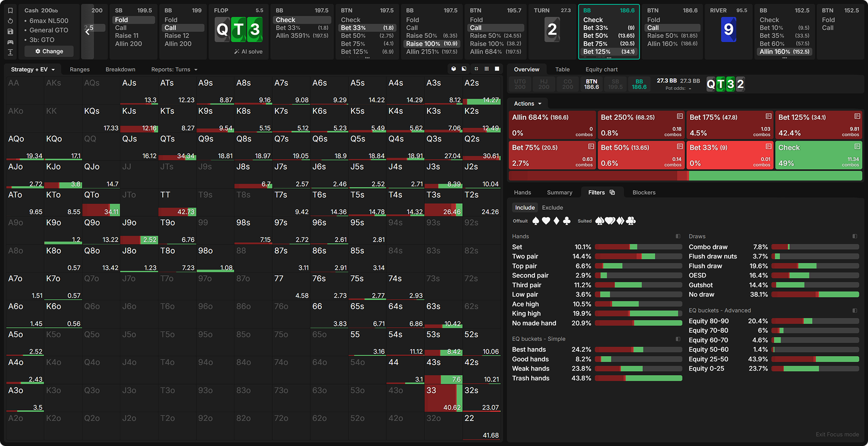Toggle the Hands section layout icon

678,236
